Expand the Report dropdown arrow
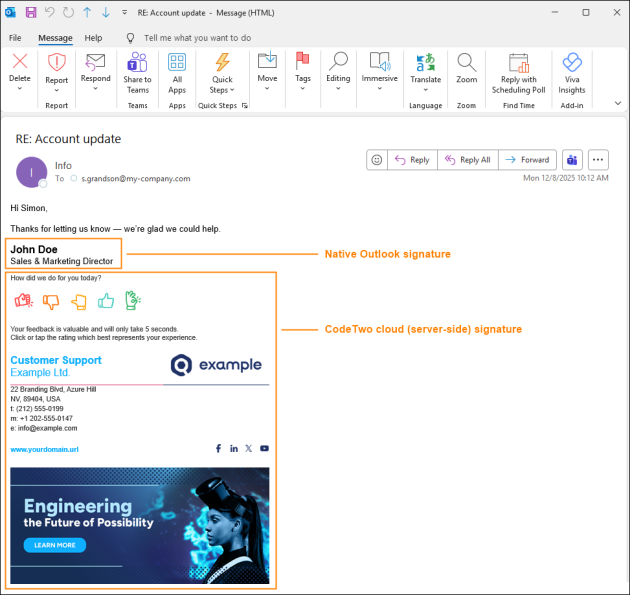630x595 pixels. click(57, 90)
